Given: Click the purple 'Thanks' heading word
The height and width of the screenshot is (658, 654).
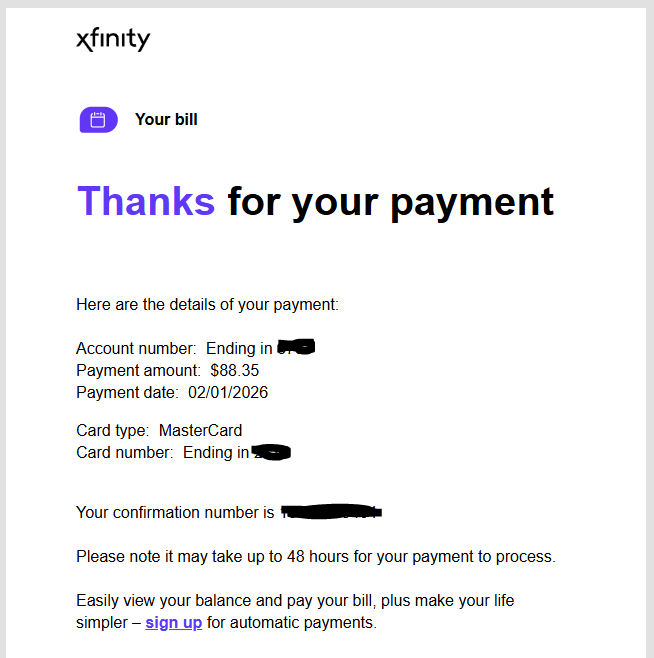Looking at the screenshot, I should point(146,201).
